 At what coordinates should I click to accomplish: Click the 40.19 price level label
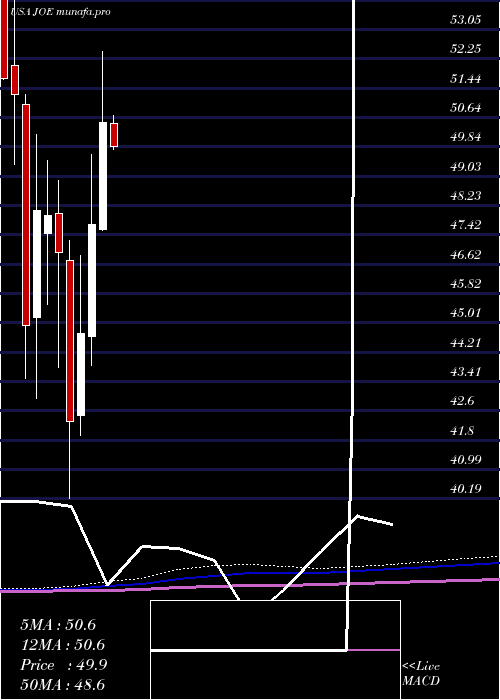pos(465,488)
